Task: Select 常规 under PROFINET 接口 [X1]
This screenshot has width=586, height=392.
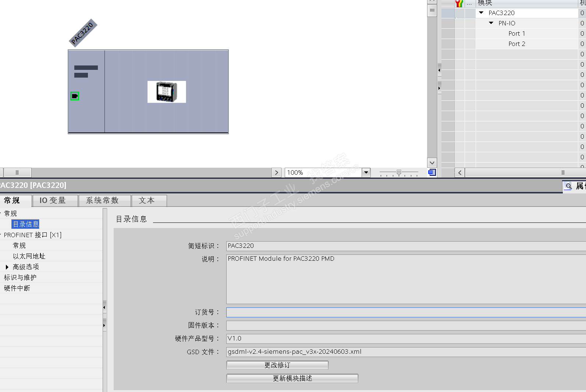Action: pos(19,246)
